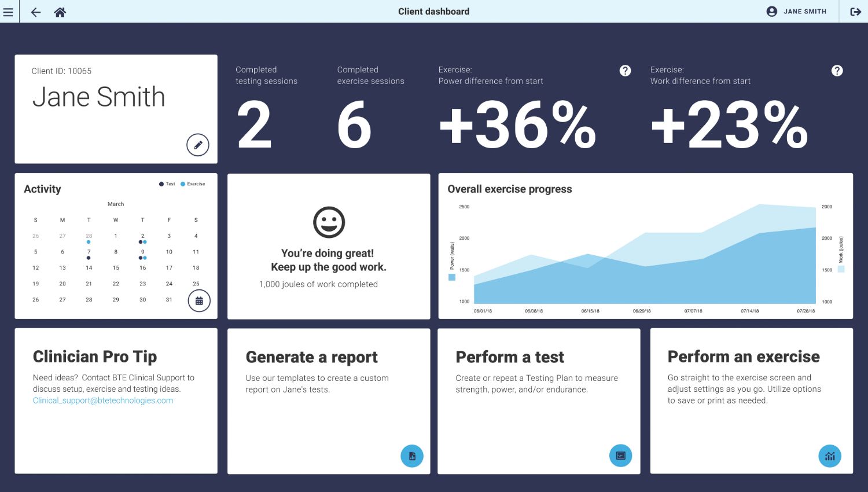The height and width of the screenshot is (492, 868).
Task: Open Power difference help icon
Action: (625, 71)
